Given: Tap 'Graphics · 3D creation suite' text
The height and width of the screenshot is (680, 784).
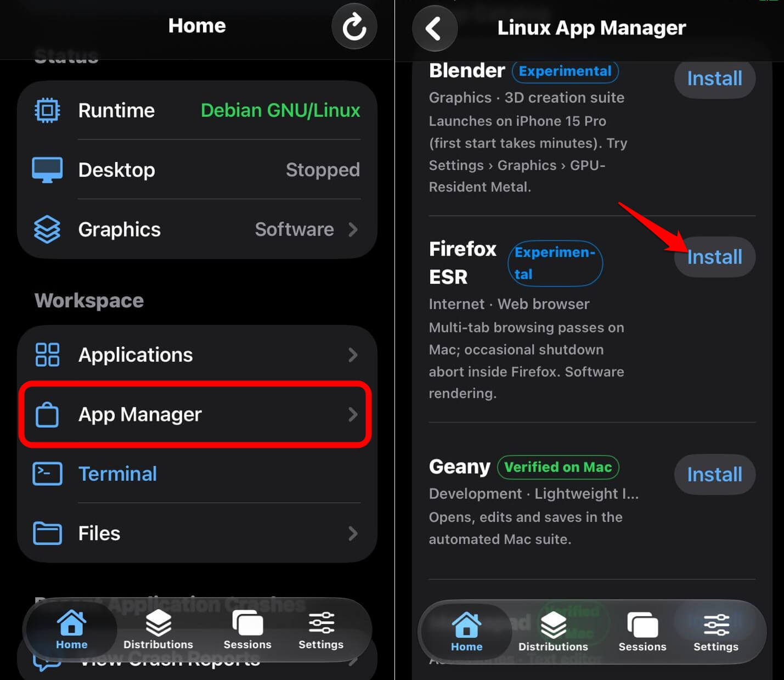Looking at the screenshot, I should point(527,98).
